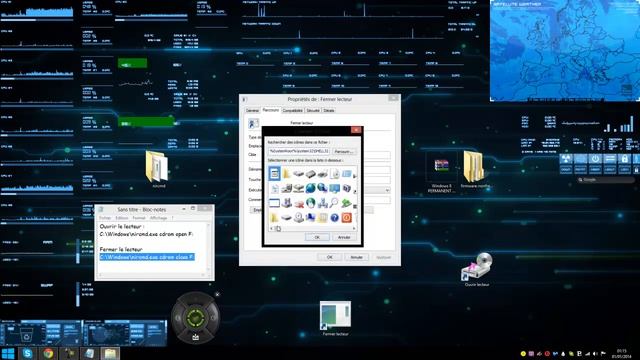This screenshot has width=640, height=360.
Task: Select the magnifying glass icon in list
Action: pos(334,203)
